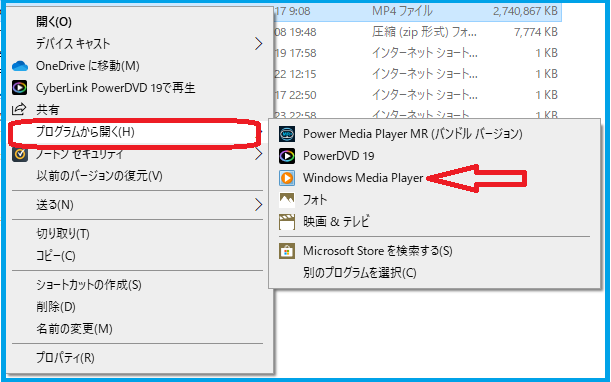This screenshot has width=611, height=382.
Task: Choose 送る(N) menu entry
Action: 55,205
